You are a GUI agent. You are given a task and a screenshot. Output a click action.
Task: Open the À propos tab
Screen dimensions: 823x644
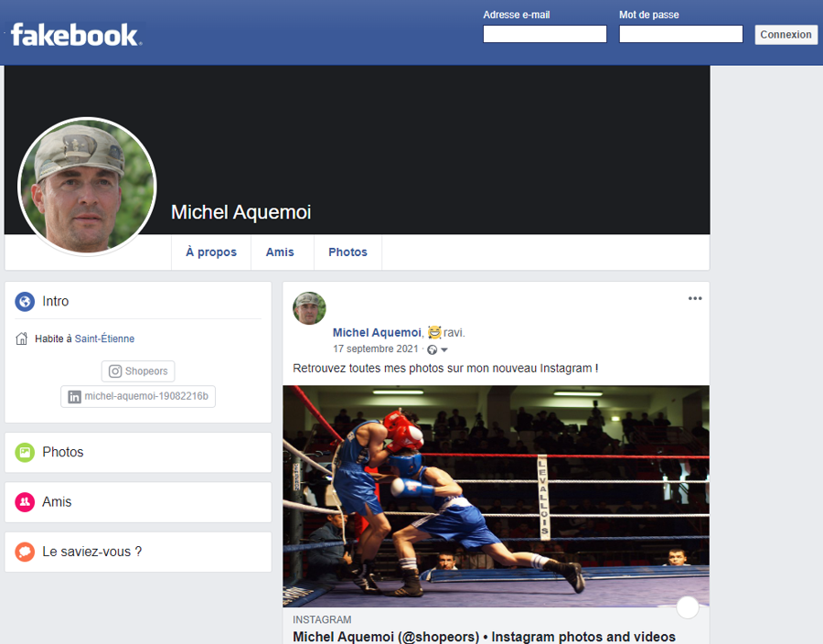point(211,252)
